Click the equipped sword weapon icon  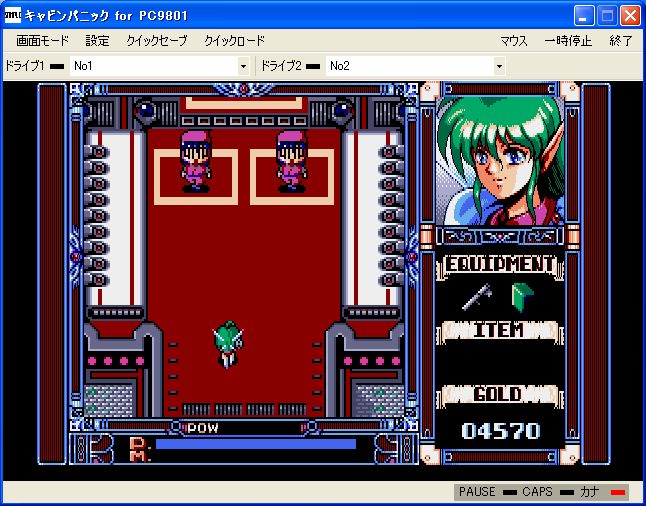tap(477, 297)
